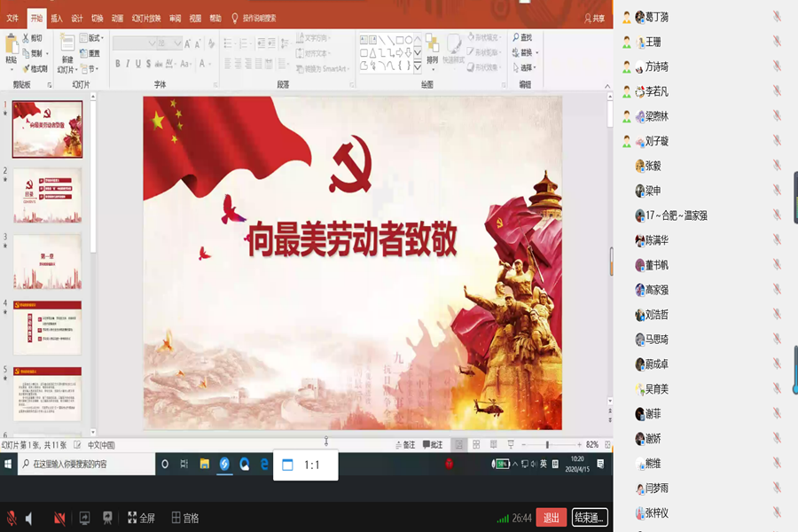Toggle the Notes (备注) pane
The width and height of the screenshot is (798, 532).
pos(405,445)
